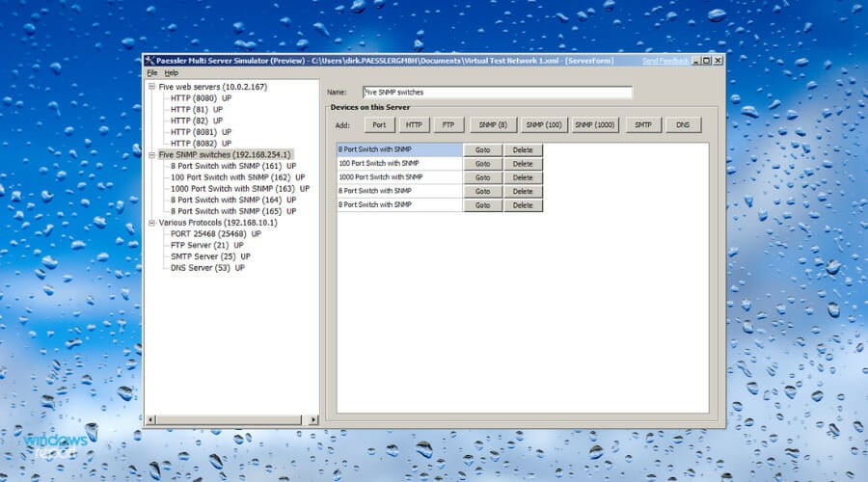Select DNS Server (53) UP item
This screenshot has height=482, width=868.
click(x=207, y=268)
